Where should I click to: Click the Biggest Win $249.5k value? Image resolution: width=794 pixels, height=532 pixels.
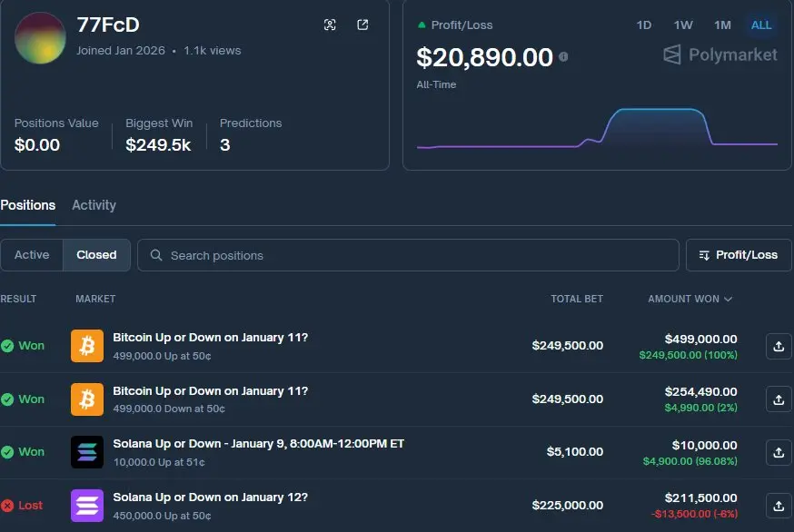tap(158, 145)
